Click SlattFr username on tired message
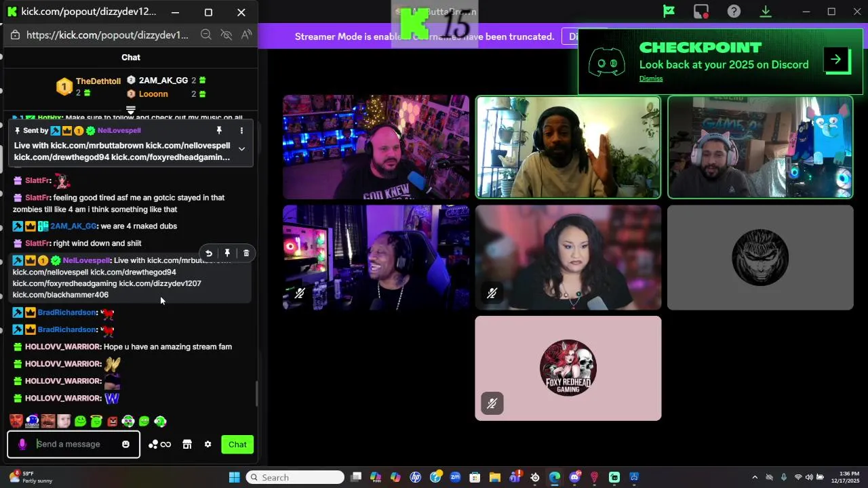 (x=37, y=198)
